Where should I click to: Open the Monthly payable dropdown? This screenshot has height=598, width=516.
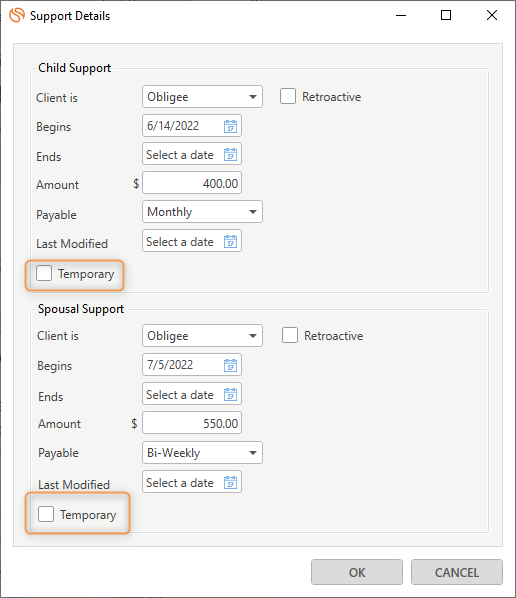coord(202,212)
